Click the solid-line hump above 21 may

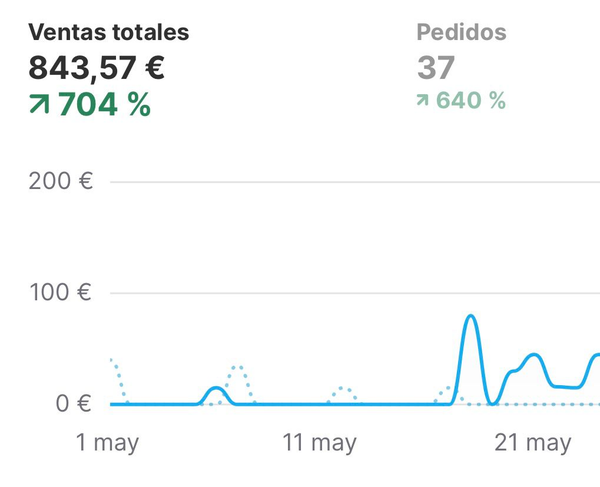[533, 355]
